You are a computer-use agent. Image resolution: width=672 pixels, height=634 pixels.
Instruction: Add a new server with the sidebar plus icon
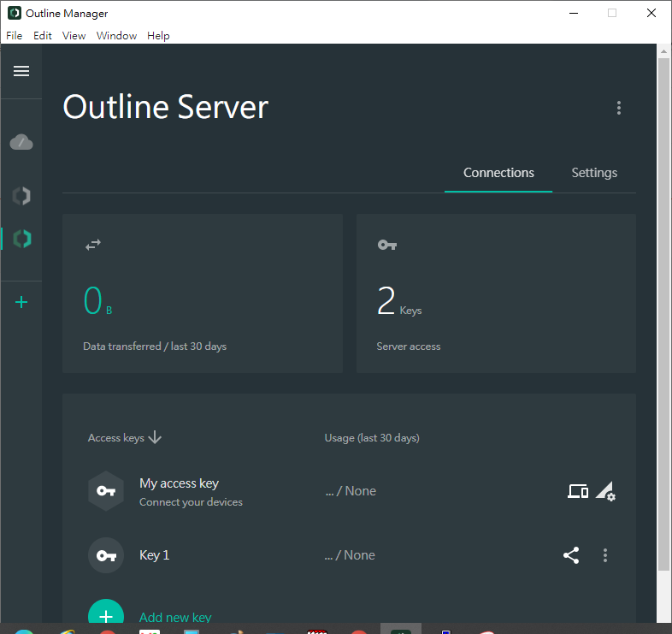[x=21, y=302]
